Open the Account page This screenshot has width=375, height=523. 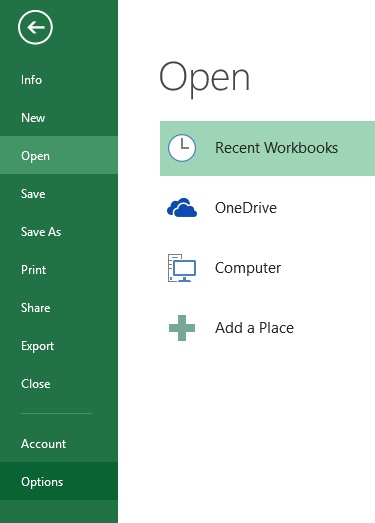(59, 444)
